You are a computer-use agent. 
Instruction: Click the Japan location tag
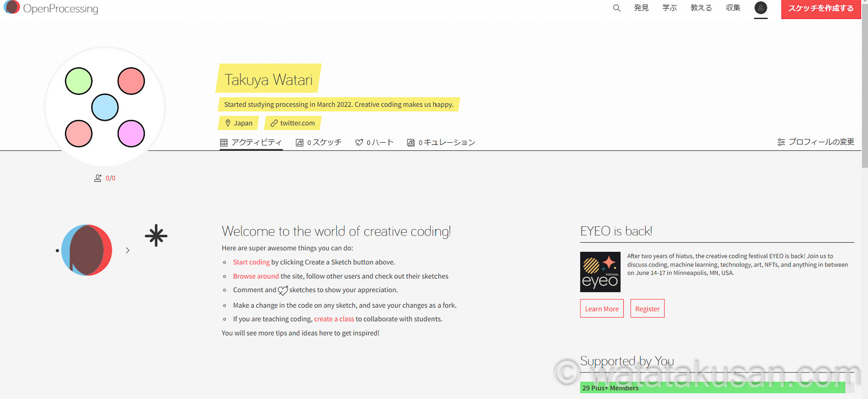[239, 123]
